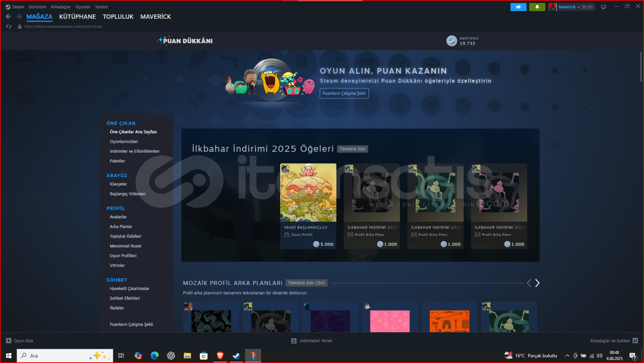Open Oyunlarınızdan sidebar link
644x363 pixels.
point(124,142)
